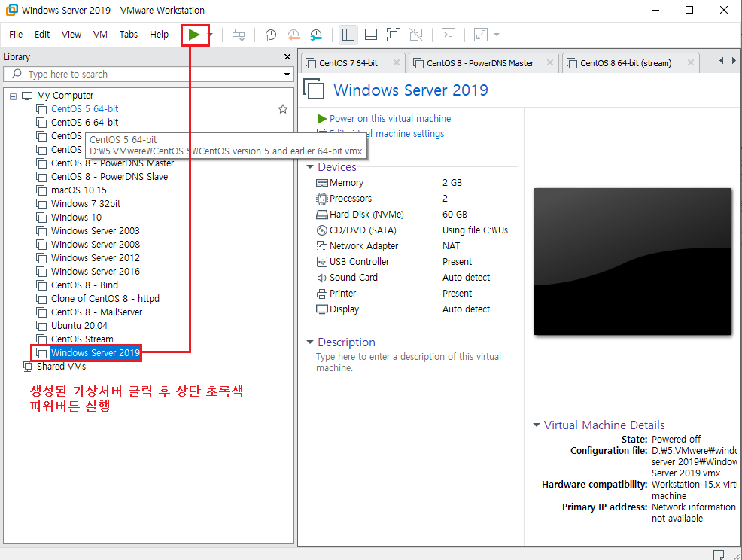Open Hard Disk (NVMe) device entry

click(366, 215)
